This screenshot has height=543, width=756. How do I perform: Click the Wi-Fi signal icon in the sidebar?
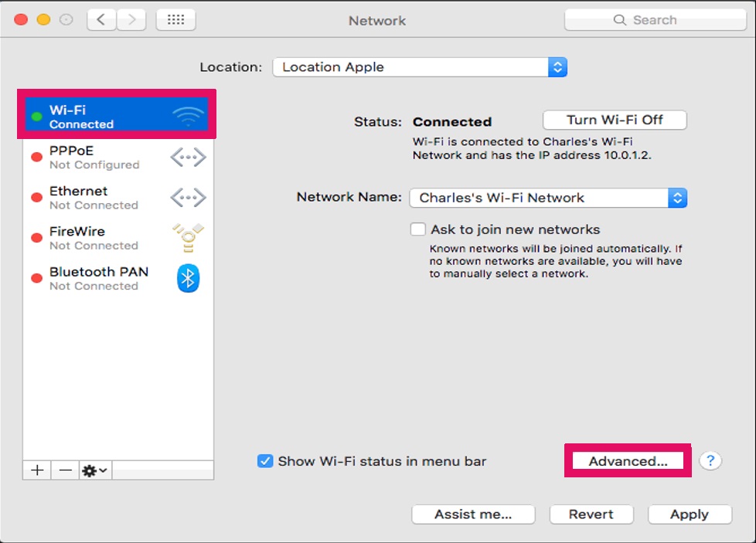click(x=189, y=116)
